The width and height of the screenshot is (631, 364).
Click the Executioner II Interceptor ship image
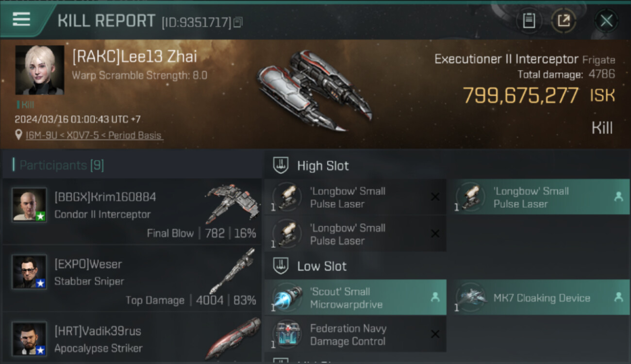pos(314,90)
